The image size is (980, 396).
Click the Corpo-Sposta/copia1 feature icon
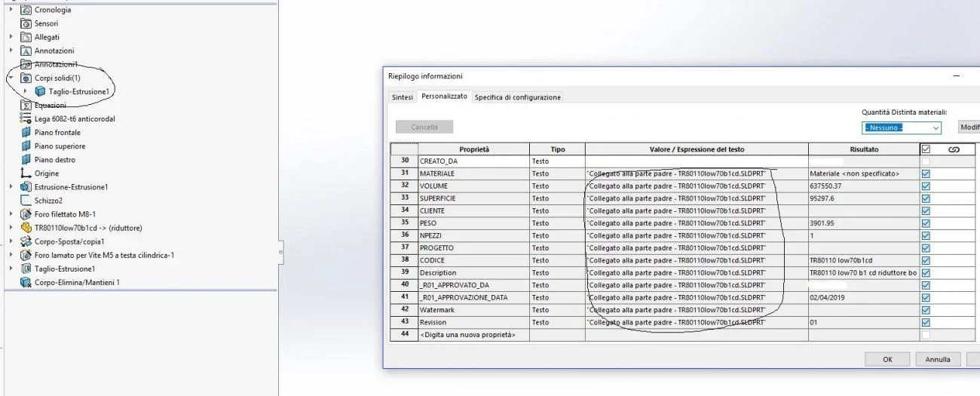26,241
